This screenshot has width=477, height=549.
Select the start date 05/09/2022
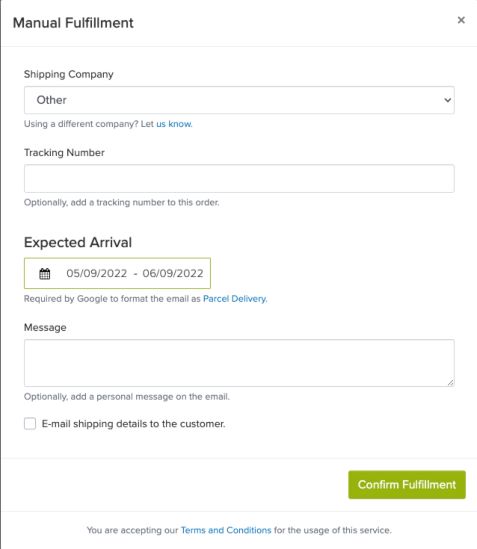click(97, 273)
